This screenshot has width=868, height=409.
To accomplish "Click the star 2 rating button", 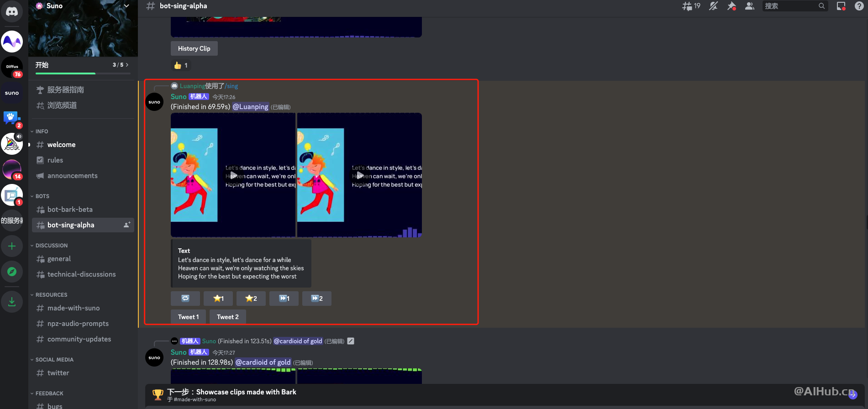I will tap(251, 299).
